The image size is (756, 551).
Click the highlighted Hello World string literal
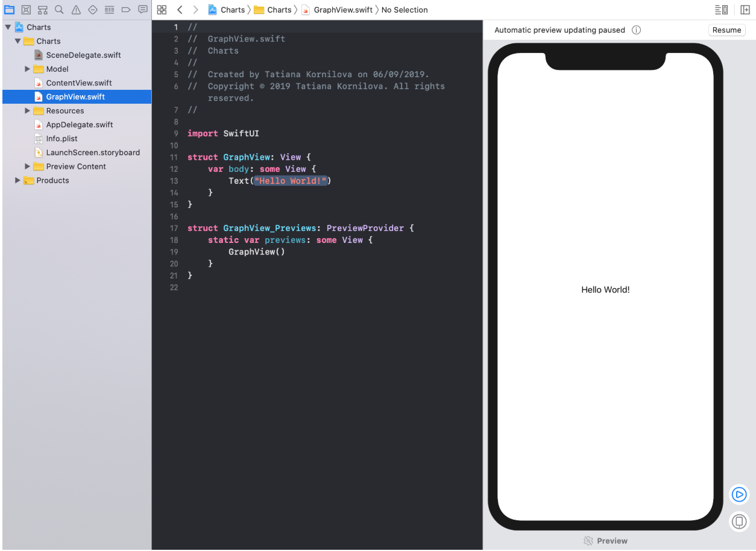click(291, 180)
